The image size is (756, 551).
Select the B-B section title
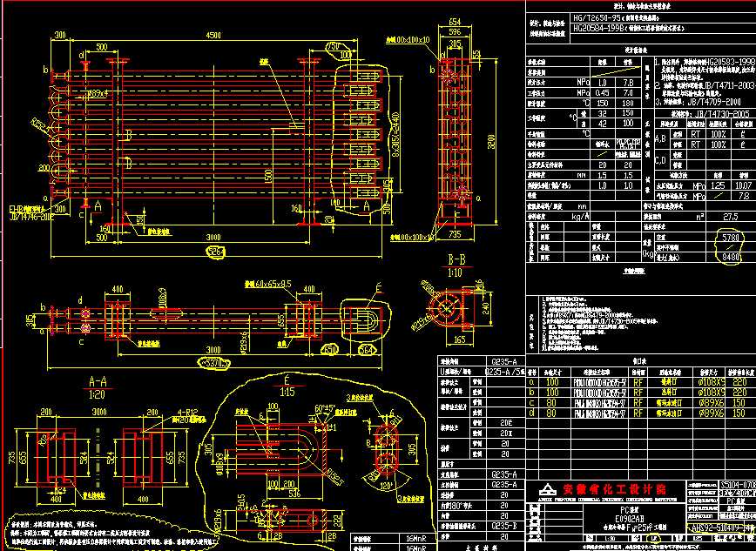tap(456, 260)
